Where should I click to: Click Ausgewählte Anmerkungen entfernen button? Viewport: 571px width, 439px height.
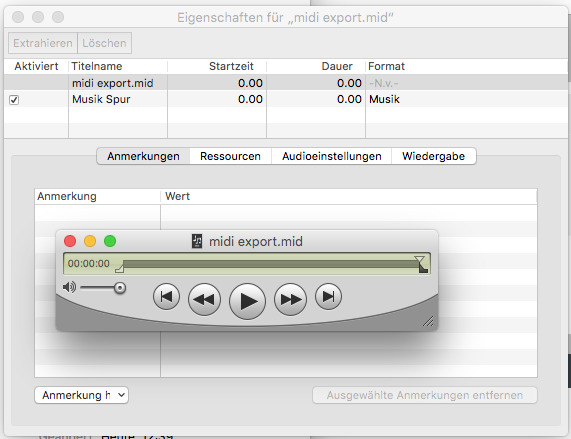click(x=425, y=395)
